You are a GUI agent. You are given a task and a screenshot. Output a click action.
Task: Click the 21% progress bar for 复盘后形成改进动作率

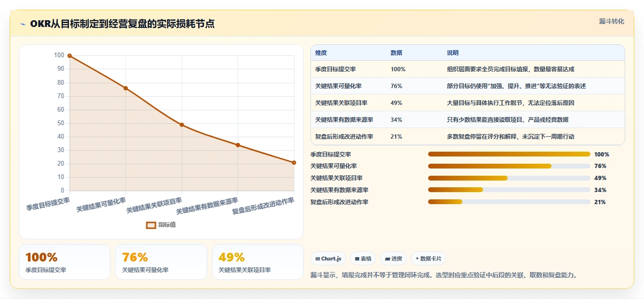509,202
